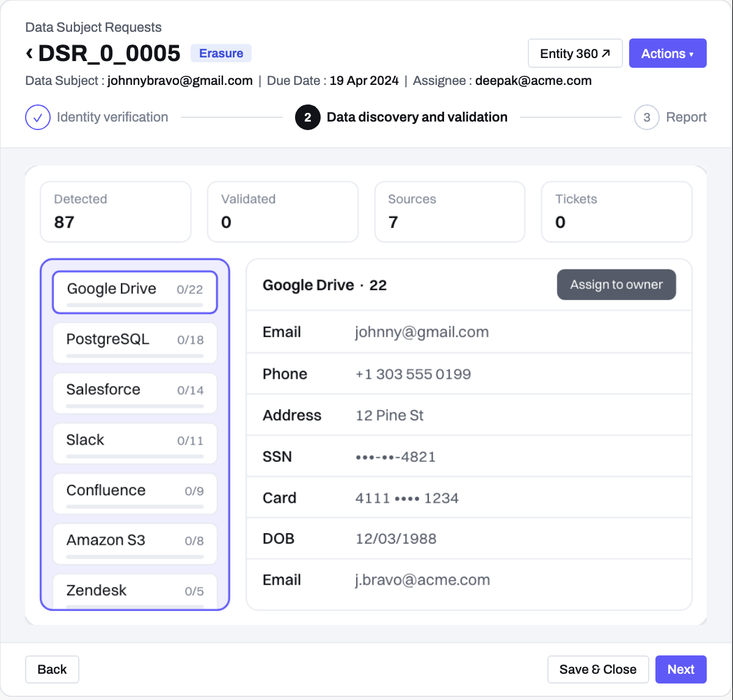Click the phone value +1 303 555 0199
The image size is (733, 700).
pos(413,374)
